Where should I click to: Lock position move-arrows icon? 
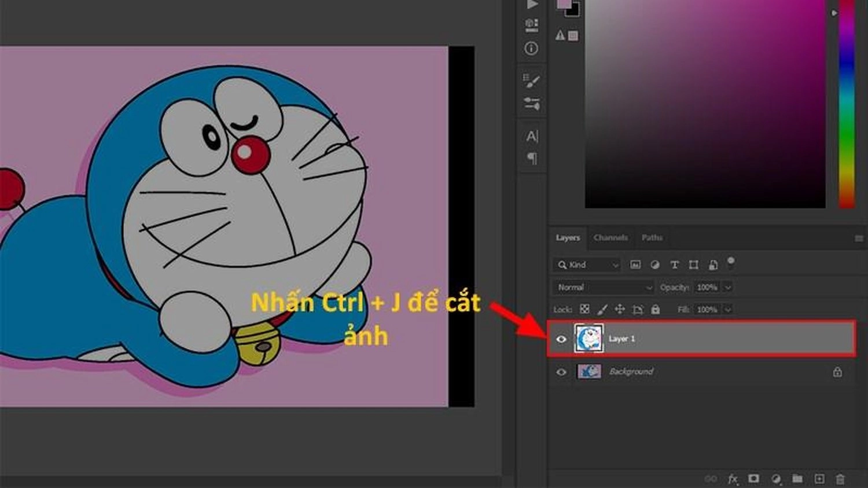coord(620,310)
